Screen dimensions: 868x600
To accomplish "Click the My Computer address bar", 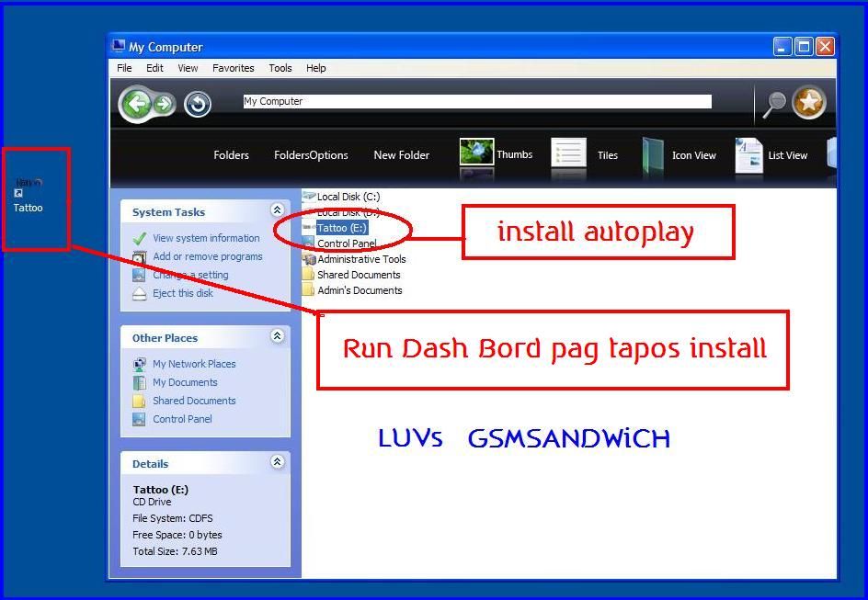I will (x=476, y=101).
